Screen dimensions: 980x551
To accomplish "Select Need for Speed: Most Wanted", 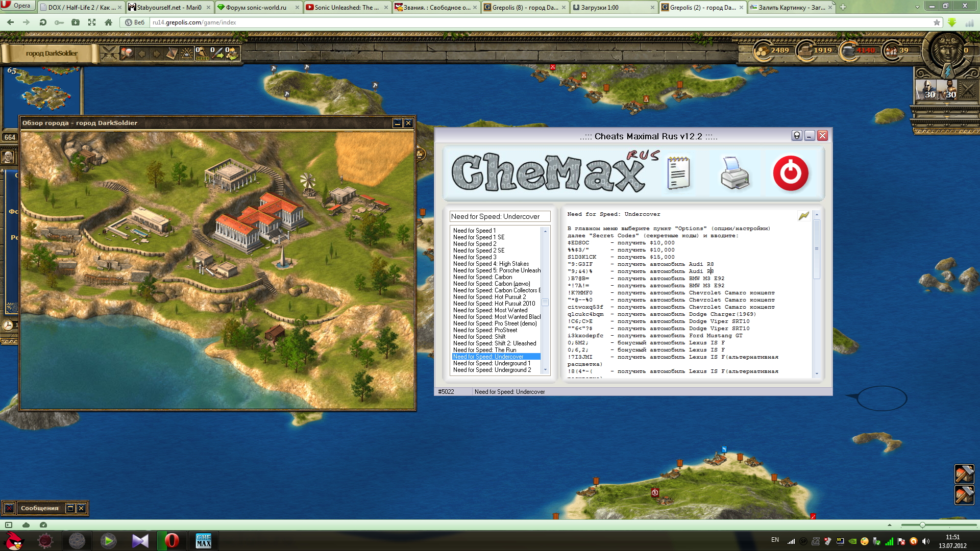I will tap(490, 310).
